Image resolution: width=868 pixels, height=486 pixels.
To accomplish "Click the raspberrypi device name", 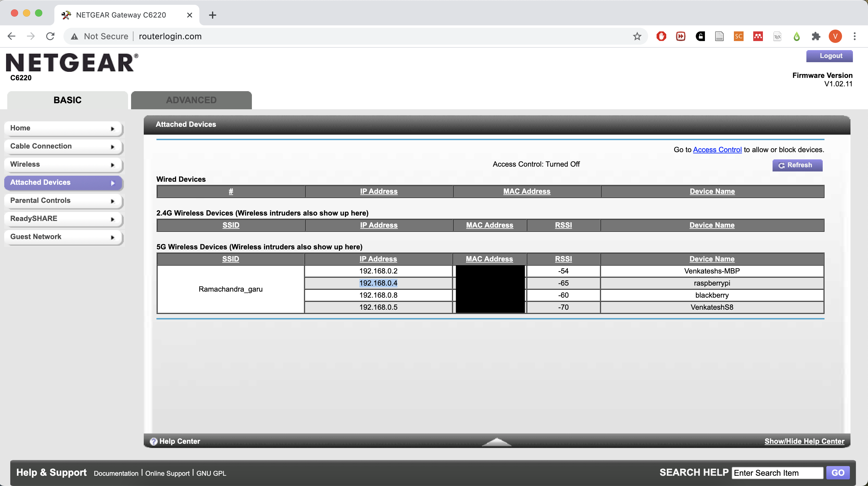I will [x=712, y=283].
